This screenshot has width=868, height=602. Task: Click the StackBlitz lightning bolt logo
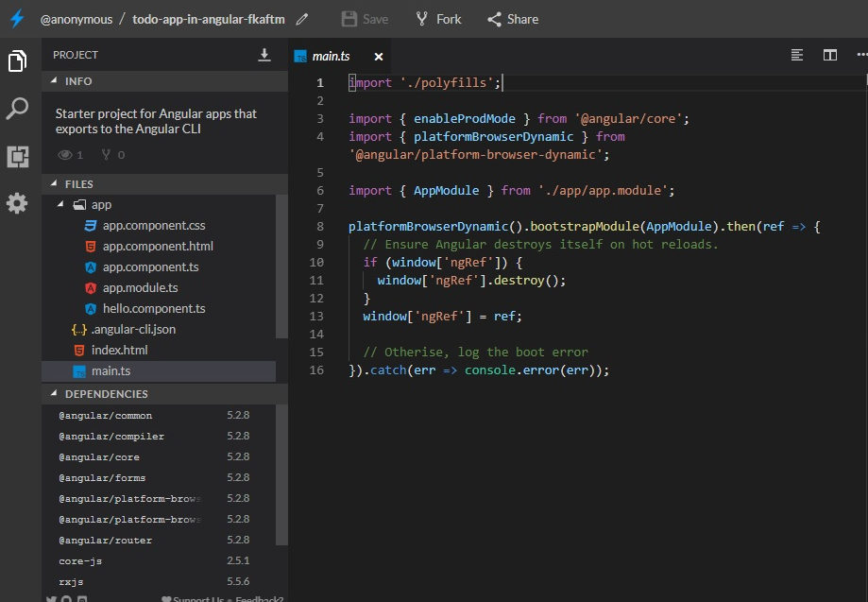click(15, 18)
